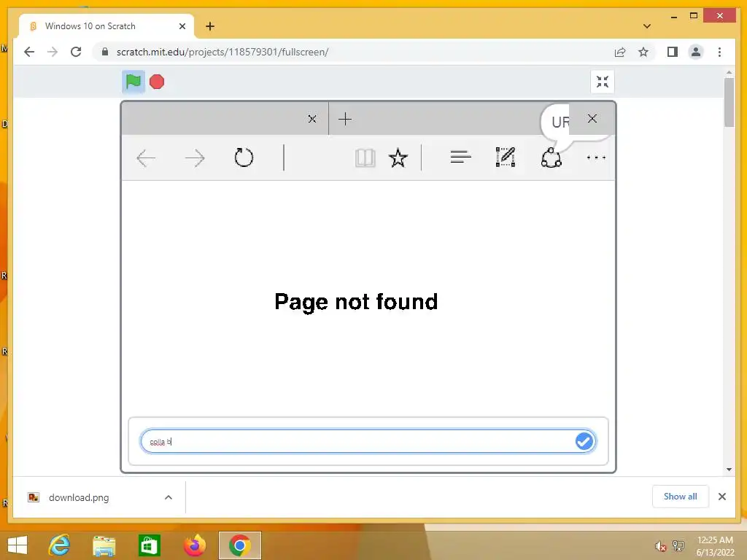747x560 pixels.
Task: Click Chrome forward navigation arrow
Action: [53, 52]
